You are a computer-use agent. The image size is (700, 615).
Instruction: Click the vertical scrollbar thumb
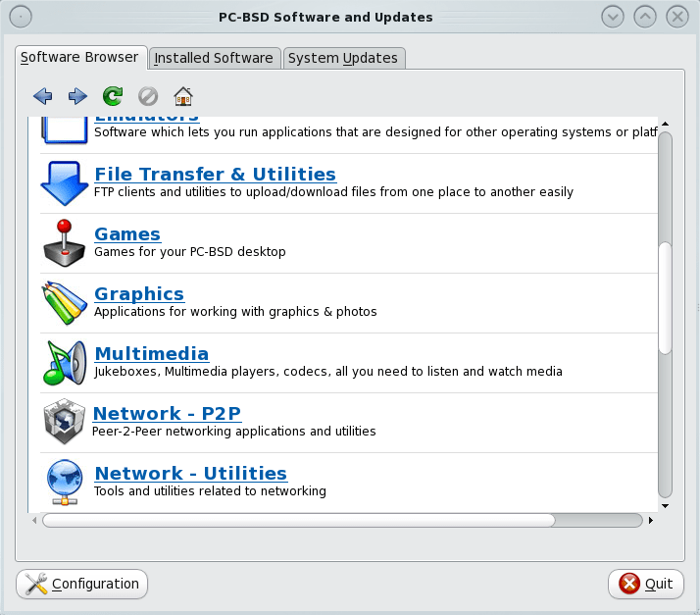coord(665,298)
